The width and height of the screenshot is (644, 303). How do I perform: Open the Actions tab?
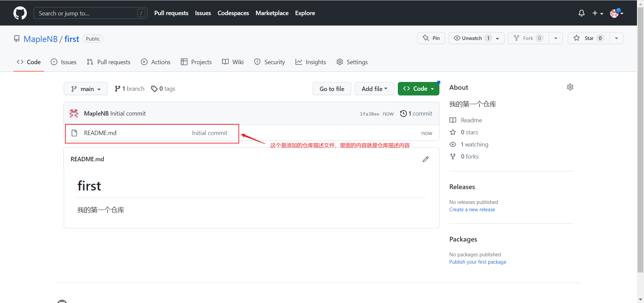pos(156,62)
